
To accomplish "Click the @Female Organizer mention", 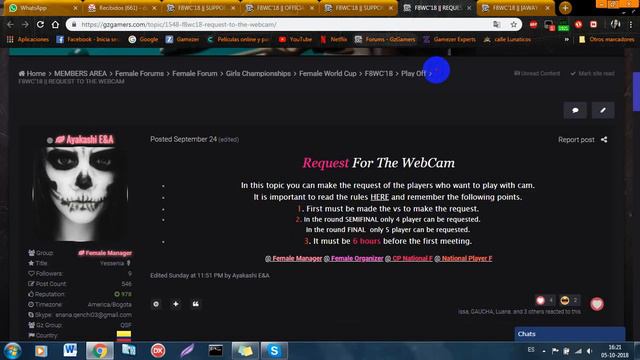I will [353, 258].
